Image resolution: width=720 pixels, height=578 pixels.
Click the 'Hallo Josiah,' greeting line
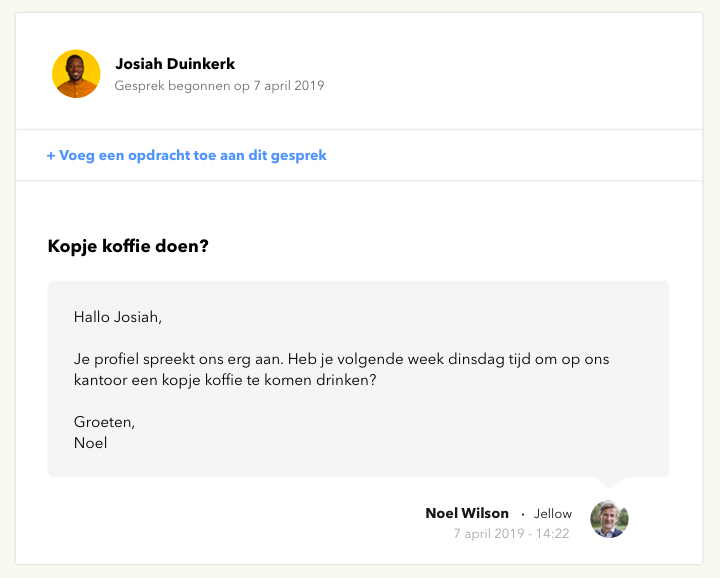(x=118, y=317)
